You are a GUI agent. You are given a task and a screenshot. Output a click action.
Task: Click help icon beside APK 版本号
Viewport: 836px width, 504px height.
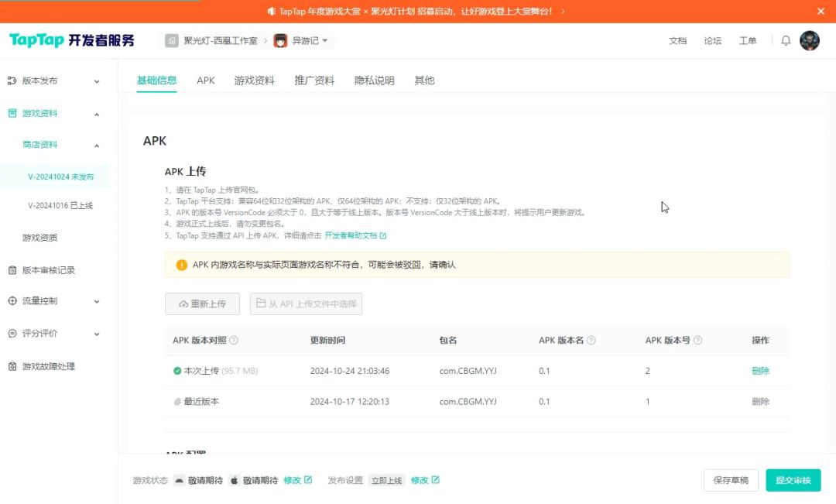[697, 341]
